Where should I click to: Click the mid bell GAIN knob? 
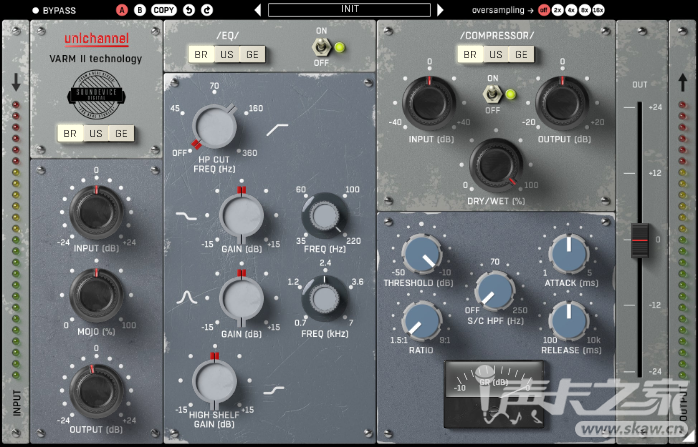242,298
